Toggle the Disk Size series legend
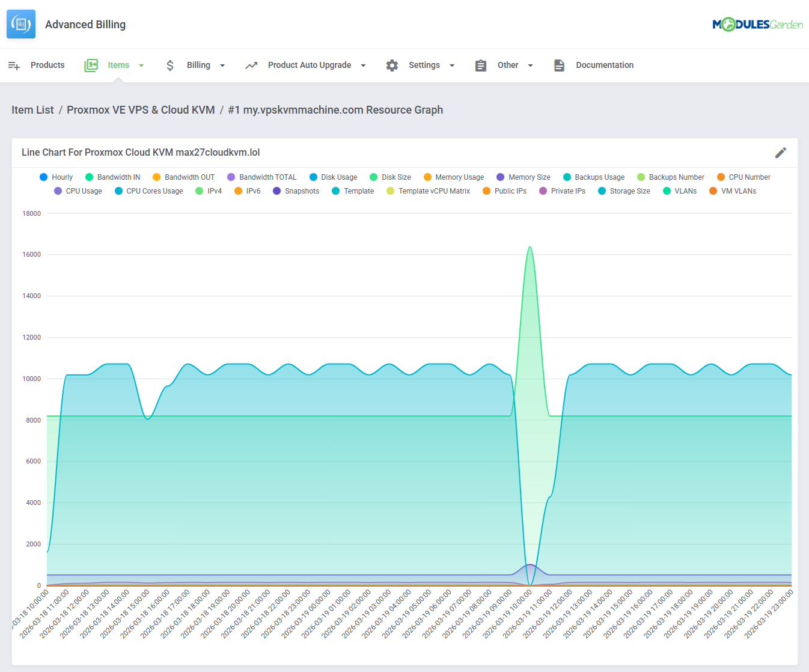The width and height of the screenshot is (809, 672). pos(390,177)
